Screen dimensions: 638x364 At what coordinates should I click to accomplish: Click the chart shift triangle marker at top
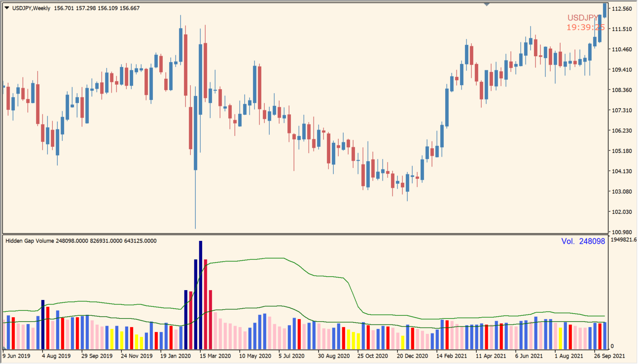coord(487,4)
